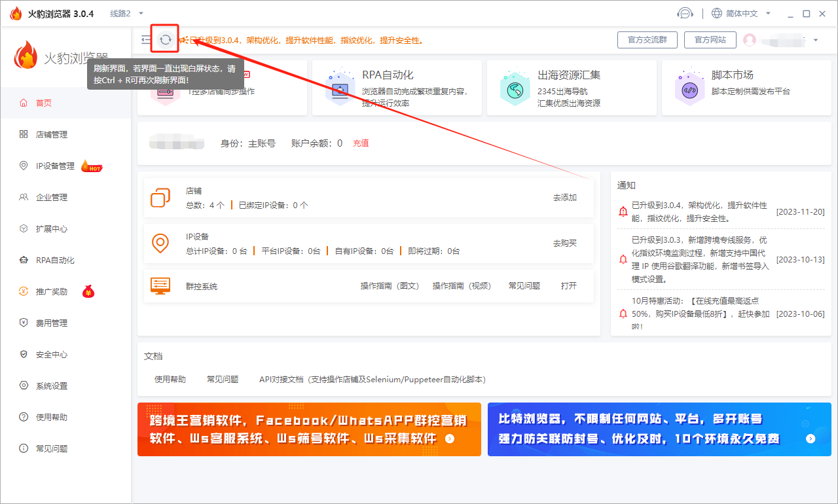Viewport: 838px width, 504px height.
Task: Click the shield check icon beside 安全中心
Action: 24,354
